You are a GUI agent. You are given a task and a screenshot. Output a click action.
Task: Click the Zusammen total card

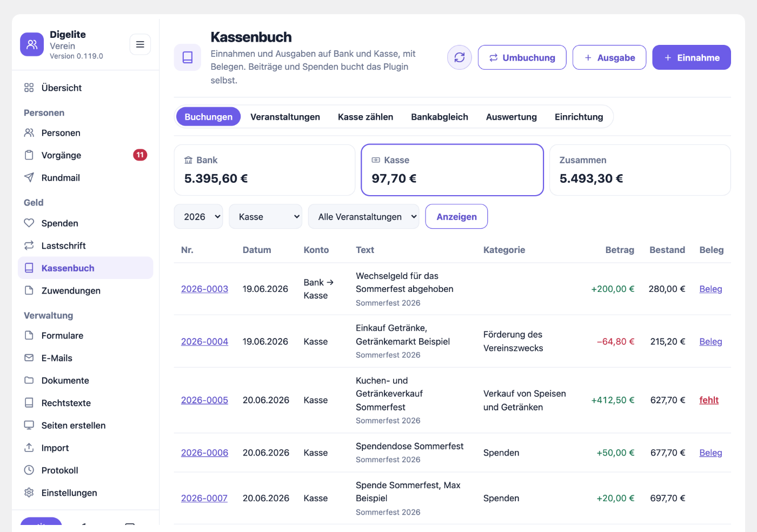pos(640,170)
